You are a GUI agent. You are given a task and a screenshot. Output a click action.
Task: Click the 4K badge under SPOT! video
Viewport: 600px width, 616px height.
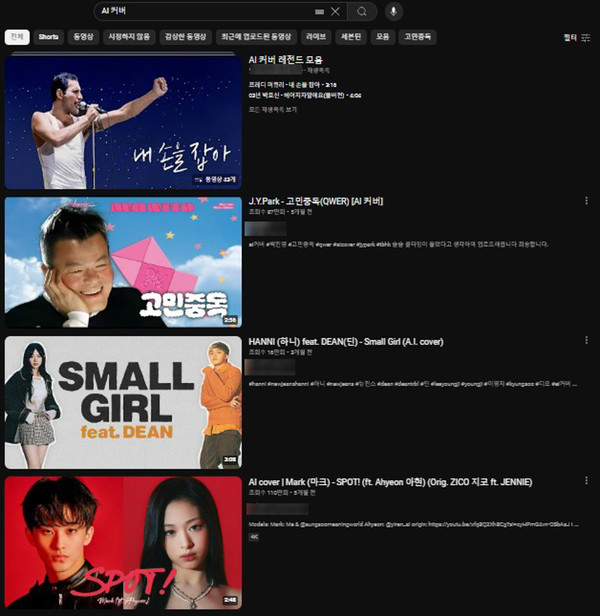point(253,537)
